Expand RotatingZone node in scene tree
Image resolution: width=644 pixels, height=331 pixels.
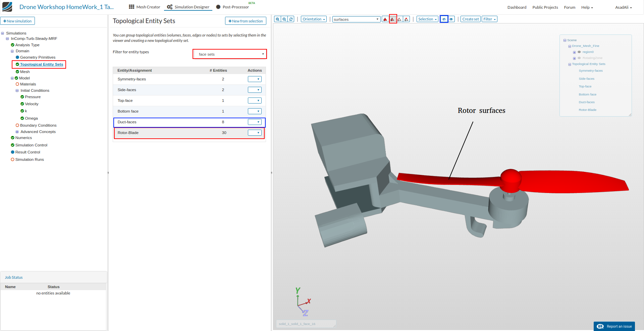[x=574, y=58]
